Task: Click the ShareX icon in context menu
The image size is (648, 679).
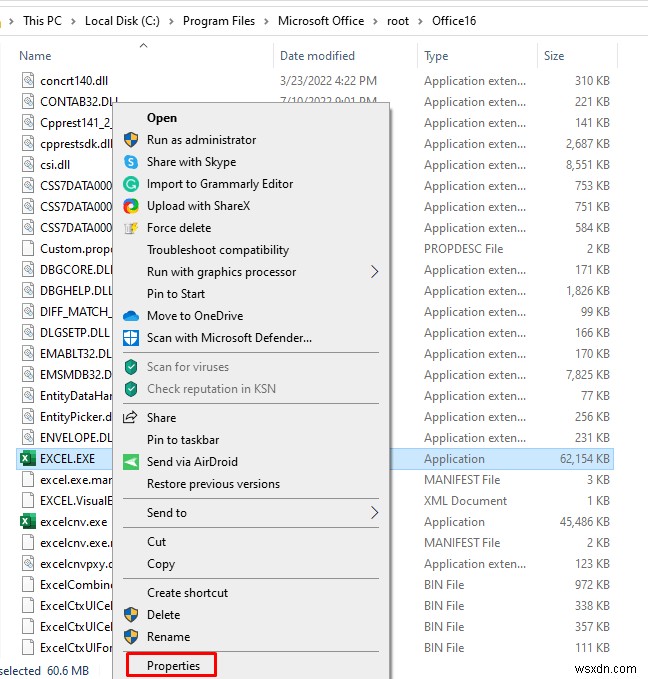Action: [131, 206]
